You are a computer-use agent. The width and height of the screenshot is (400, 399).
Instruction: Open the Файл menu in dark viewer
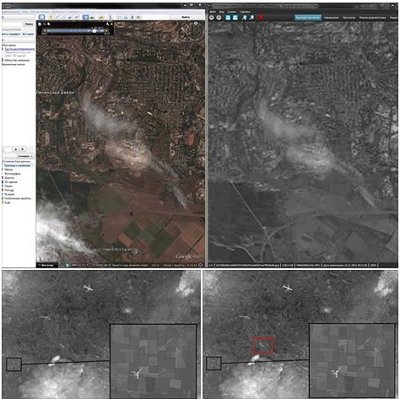pyautogui.click(x=213, y=12)
